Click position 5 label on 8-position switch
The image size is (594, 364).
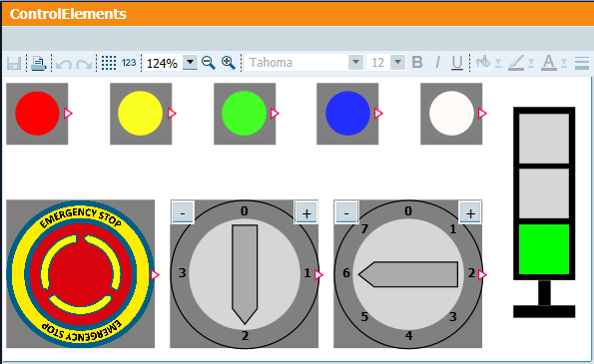364,317
